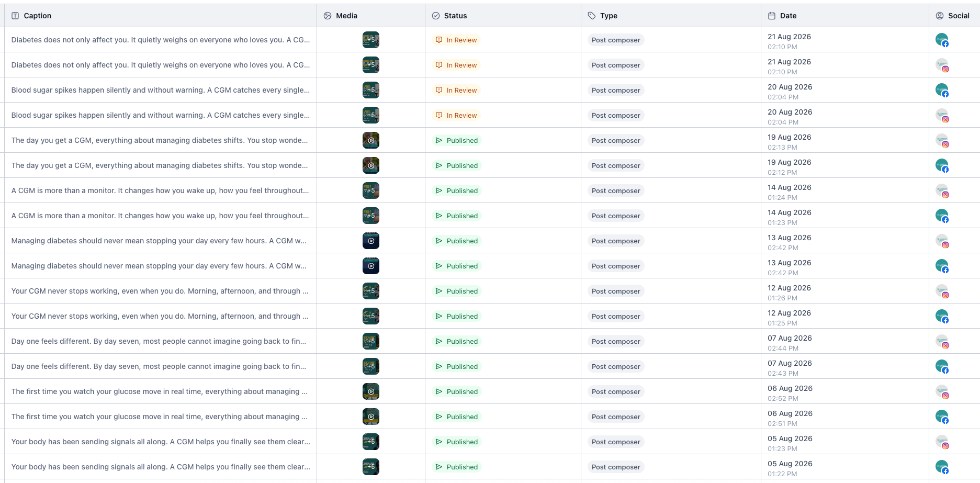Click the Type header label
980x483 pixels.
pos(609,16)
